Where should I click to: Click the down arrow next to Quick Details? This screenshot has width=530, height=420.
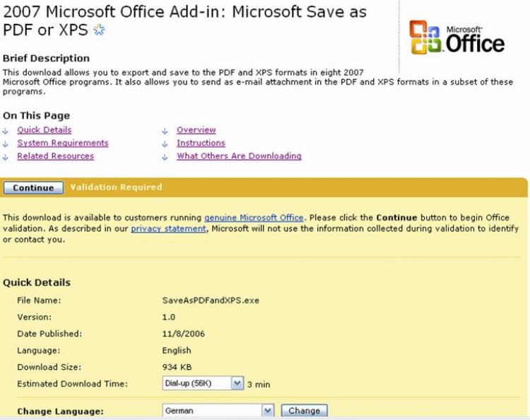(6, 130)
